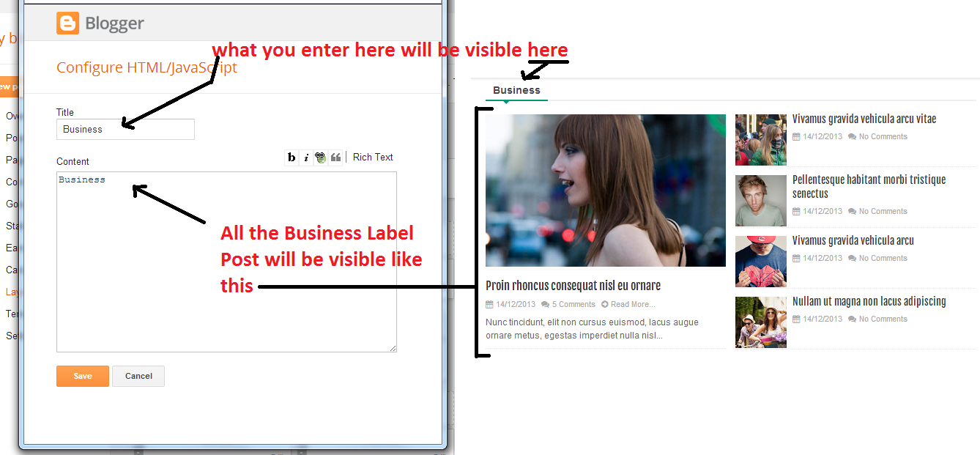Save the HTML/JavaScript widget
The width and height of the screenshot is (980, 455).
[x=83, y=376]
